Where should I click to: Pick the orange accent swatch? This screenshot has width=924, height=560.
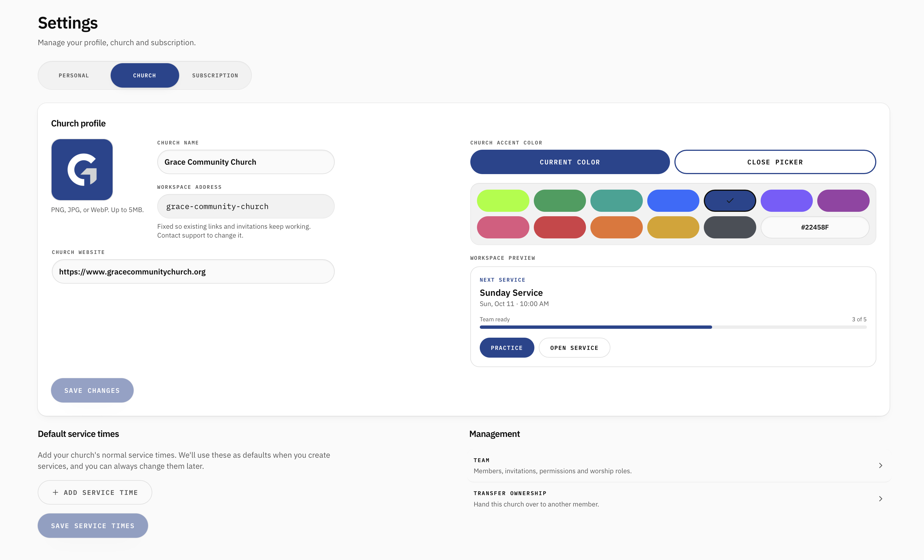[x=616, y=227]
